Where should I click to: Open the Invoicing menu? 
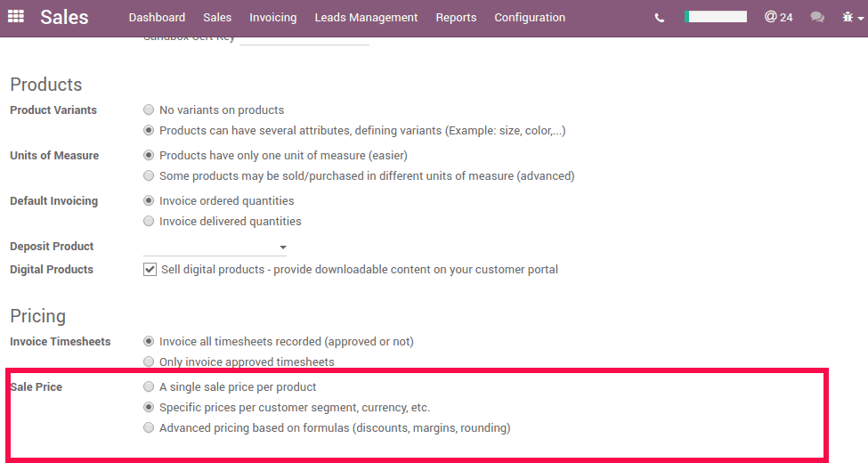[273, 17]
